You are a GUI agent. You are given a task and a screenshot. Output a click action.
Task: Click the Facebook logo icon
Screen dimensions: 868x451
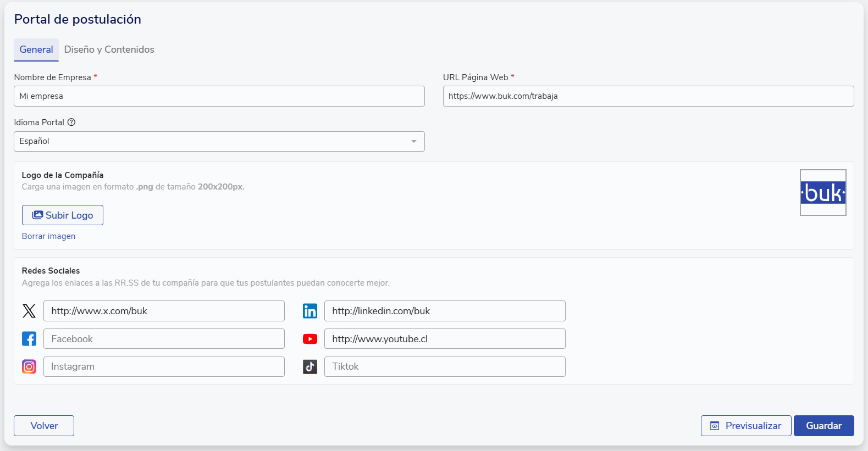click(29, 339)
